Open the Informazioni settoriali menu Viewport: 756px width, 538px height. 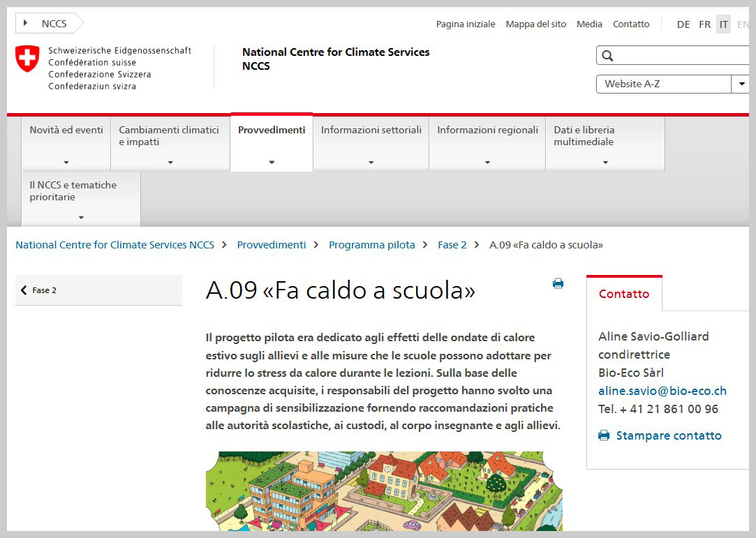click(x=371, y=144)
